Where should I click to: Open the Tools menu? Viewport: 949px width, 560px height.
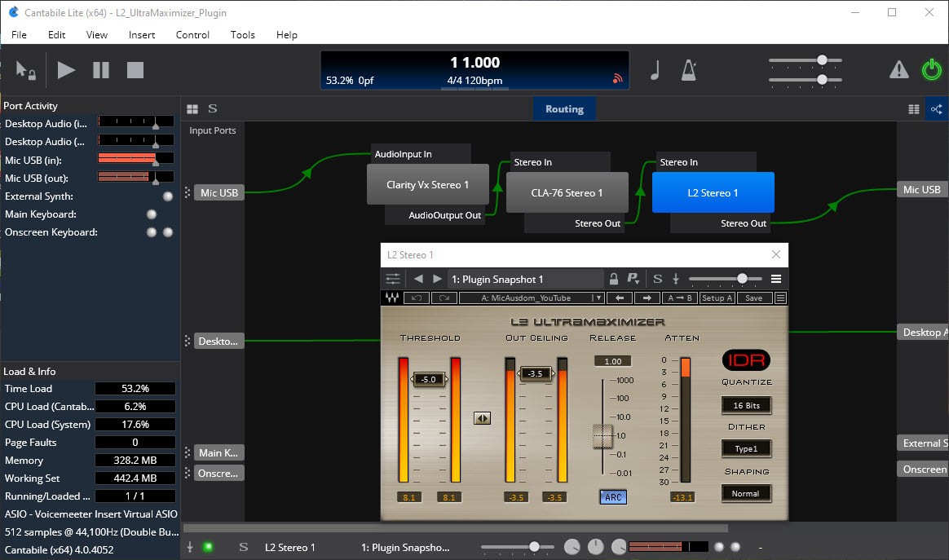click(x=243, y=34)
